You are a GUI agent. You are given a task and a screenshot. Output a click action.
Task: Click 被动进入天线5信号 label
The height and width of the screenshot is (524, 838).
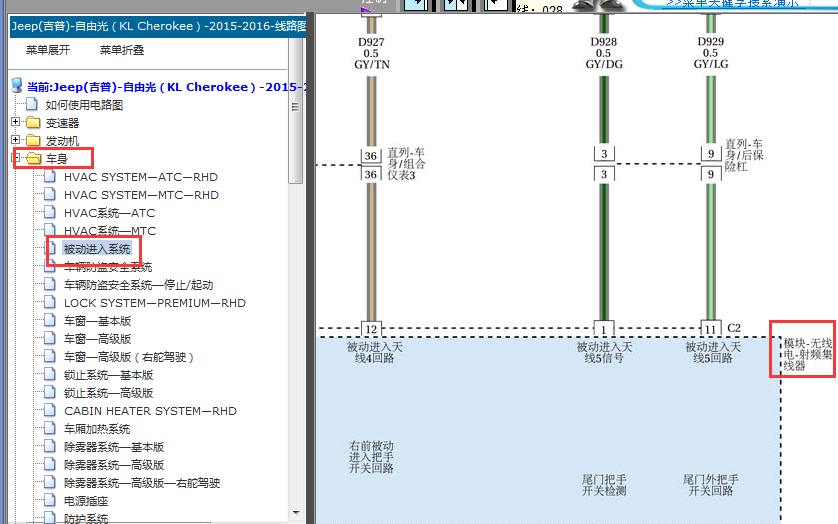pyautogui.click(x=604, y=352)
